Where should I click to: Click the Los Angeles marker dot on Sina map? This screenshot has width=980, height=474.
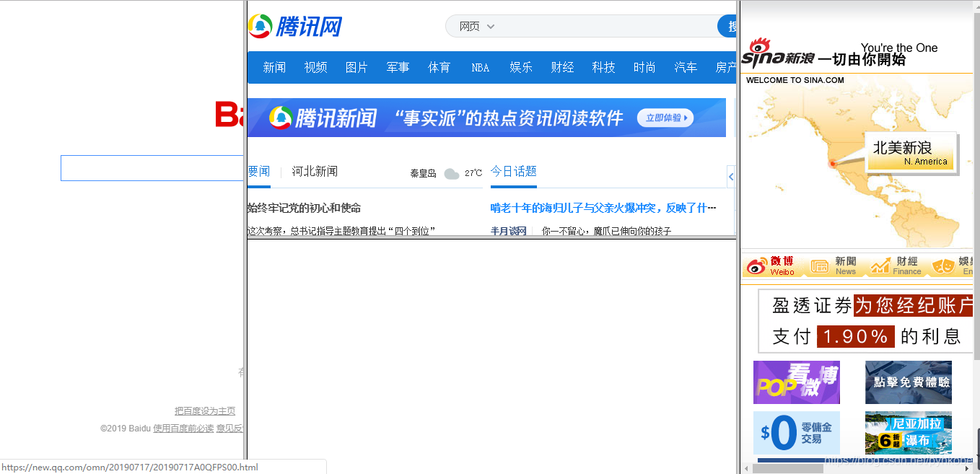pyautogui.click(x=832, y=164)
